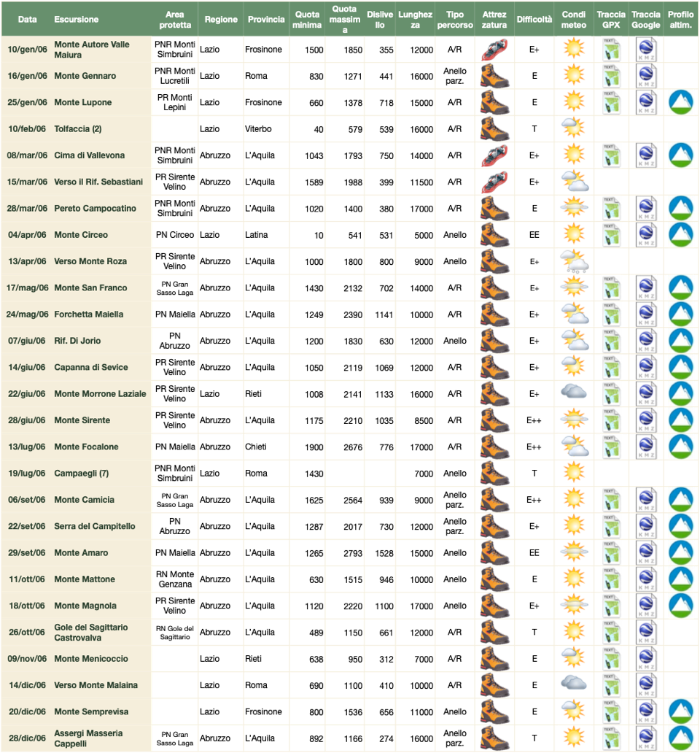Select date cell 10/gen/06

28,50
